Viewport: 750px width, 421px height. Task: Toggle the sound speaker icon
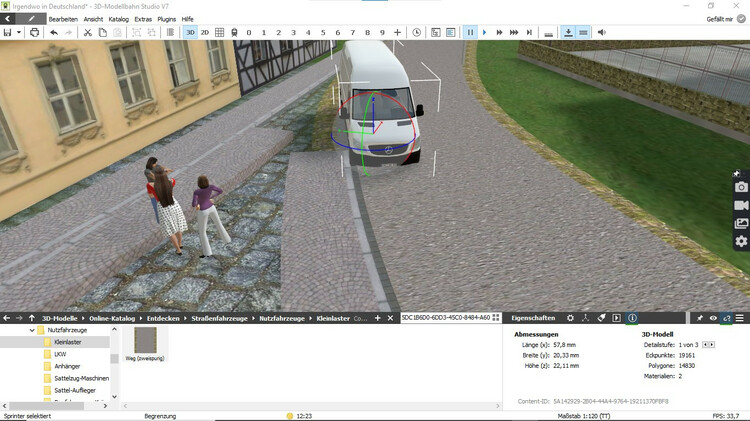click(x=602, y=32)
